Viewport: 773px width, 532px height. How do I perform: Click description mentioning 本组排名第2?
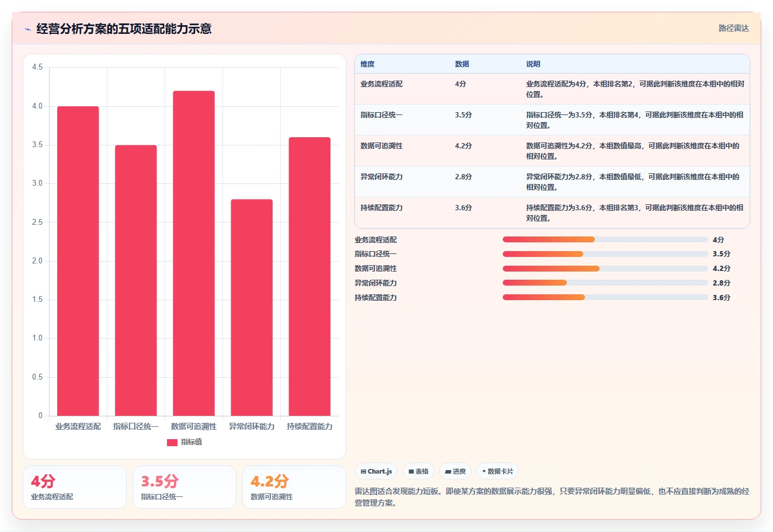point(635,89)
